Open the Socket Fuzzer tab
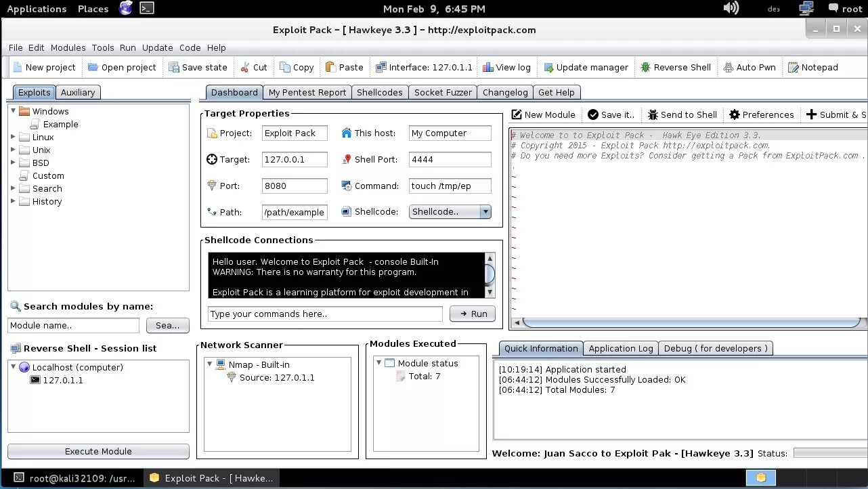 [443, 92]
